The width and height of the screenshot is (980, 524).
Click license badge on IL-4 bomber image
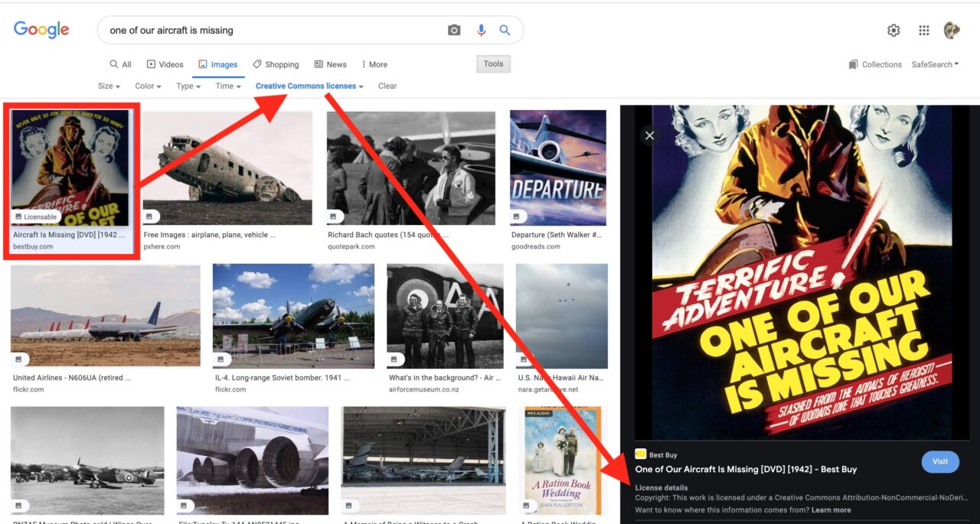[x=221, y=359]
